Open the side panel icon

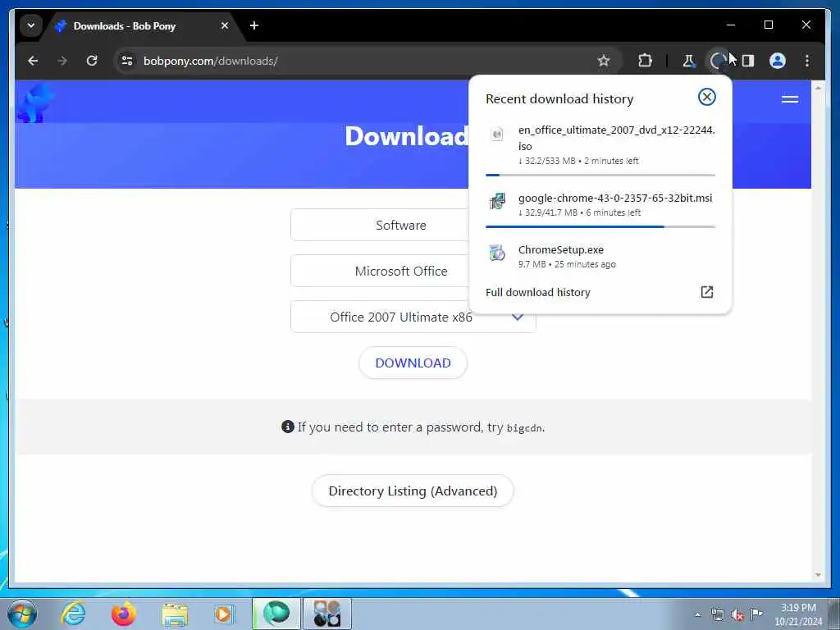[x=748, y=61]
